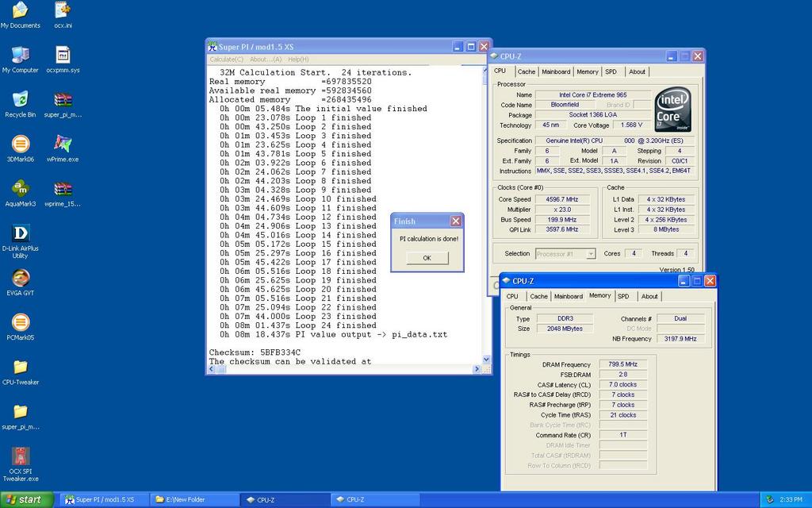Click the Core Speed value 4596.7 MHz
Image resolution: width=812 pixels, height=508 pixels.
(562, 199)
